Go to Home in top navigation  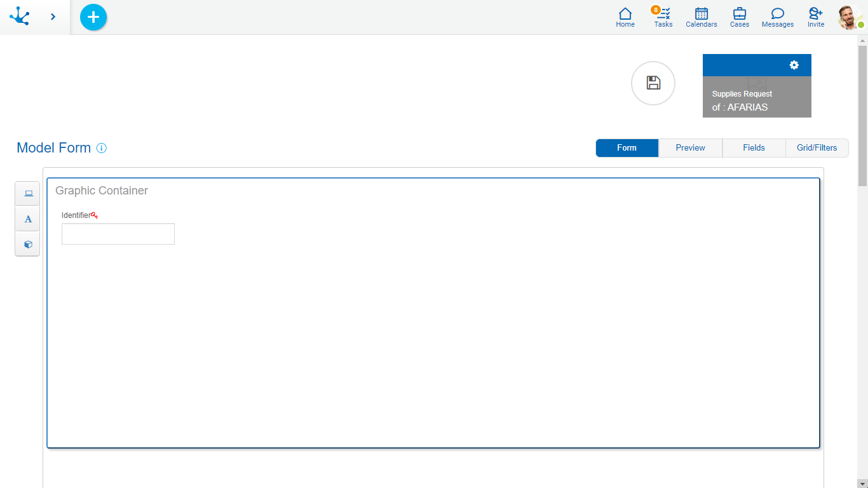coord(625,17)
